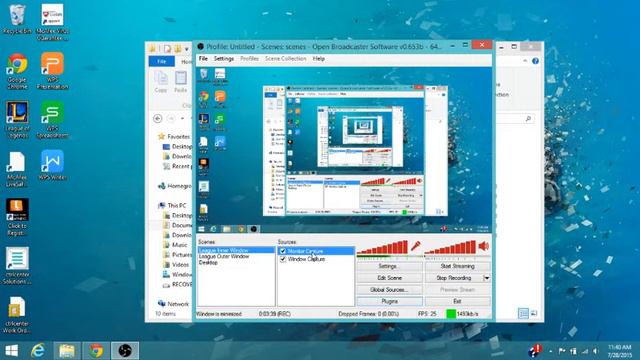
Task: Click the Explorer search magnifier icon
Action: [528, 119]
